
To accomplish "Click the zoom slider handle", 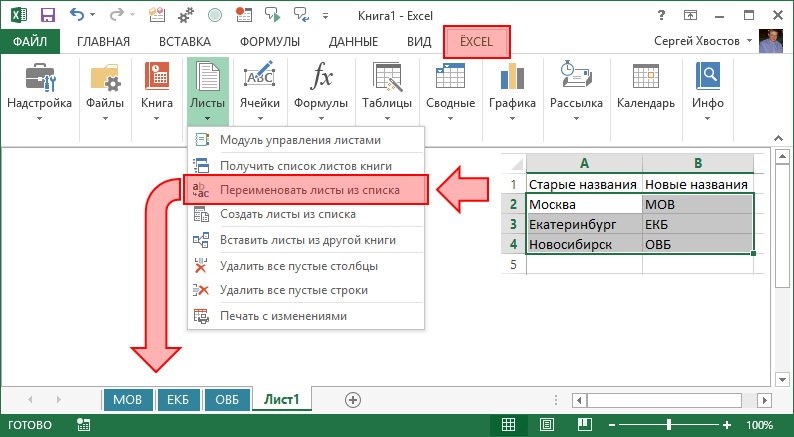I will [669, 424].
